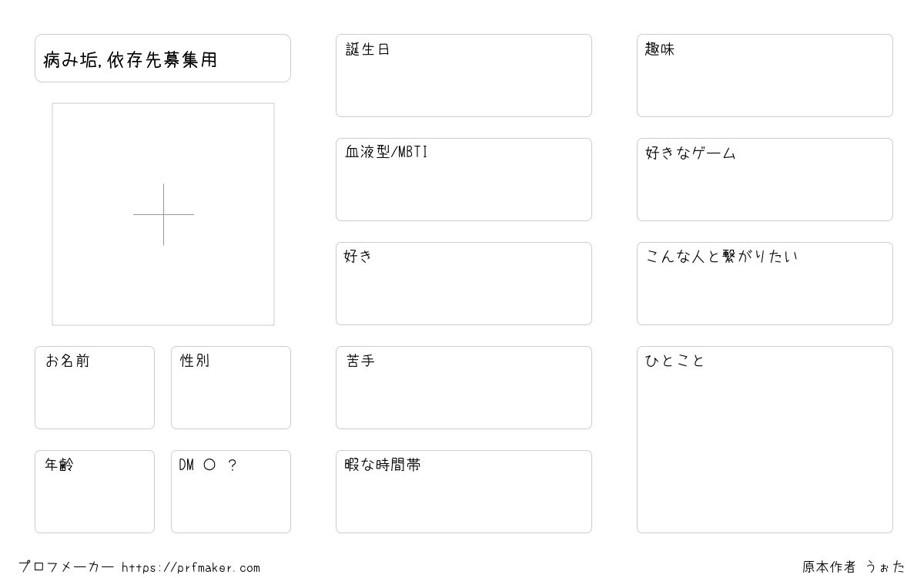Image resolution: width=924 pixels, height=578 pixels.
Task: Open the https://prfmaker.com link
Action: 191,568
